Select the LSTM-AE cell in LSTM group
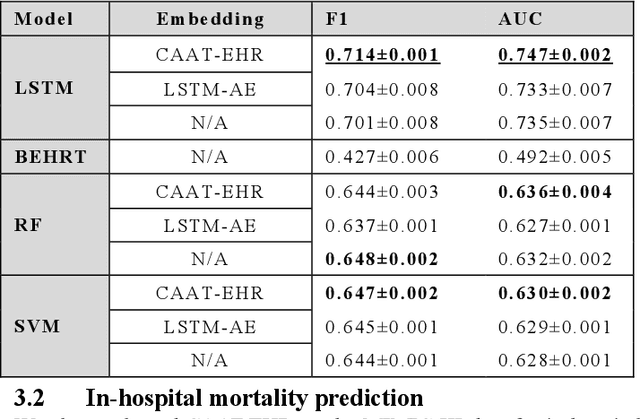Viewport: 640px width, 419px height. (x=210, y=88)
